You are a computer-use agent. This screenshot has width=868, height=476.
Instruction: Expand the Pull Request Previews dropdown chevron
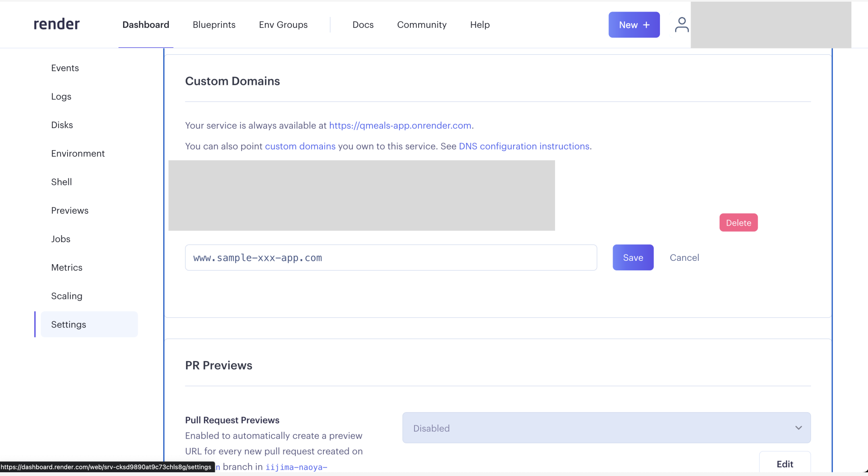(x=798, y=428)
